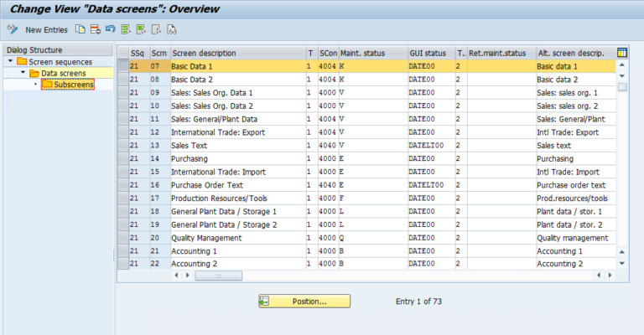
Task: Collapse the Data screens tree node
Action: (23, 74)
